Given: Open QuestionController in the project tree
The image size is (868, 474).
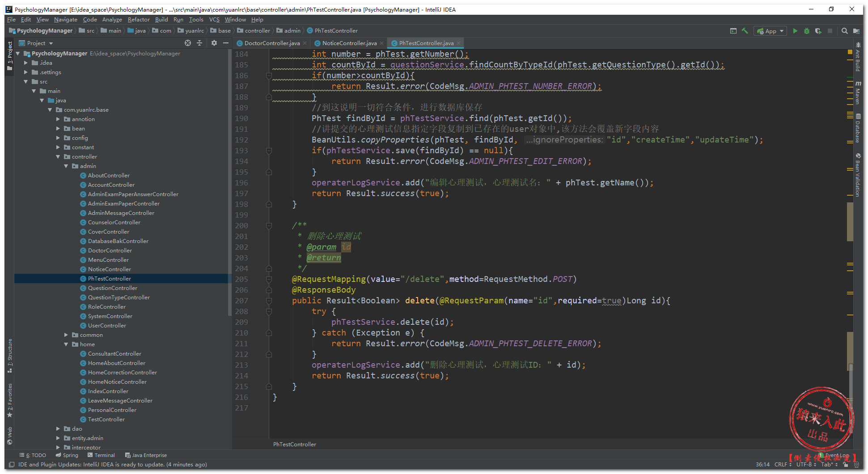Looking at the screenshot, I should 112,288.
